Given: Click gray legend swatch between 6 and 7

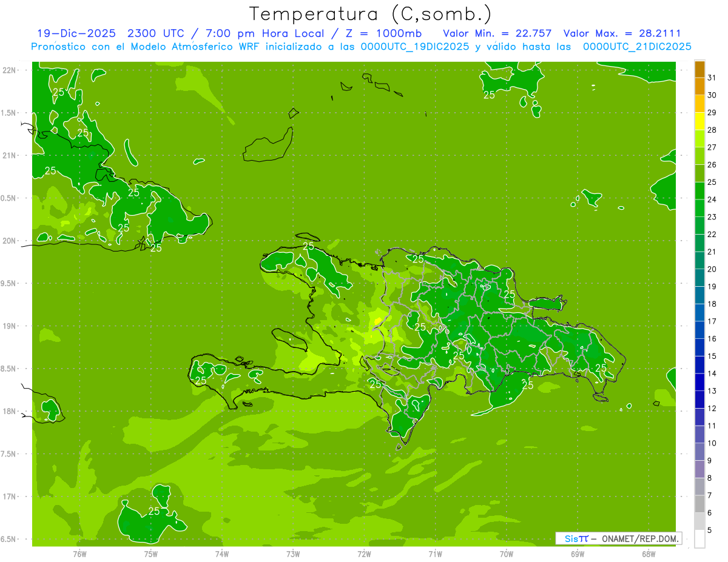Looking at the screenshot, I should [699, 504].
